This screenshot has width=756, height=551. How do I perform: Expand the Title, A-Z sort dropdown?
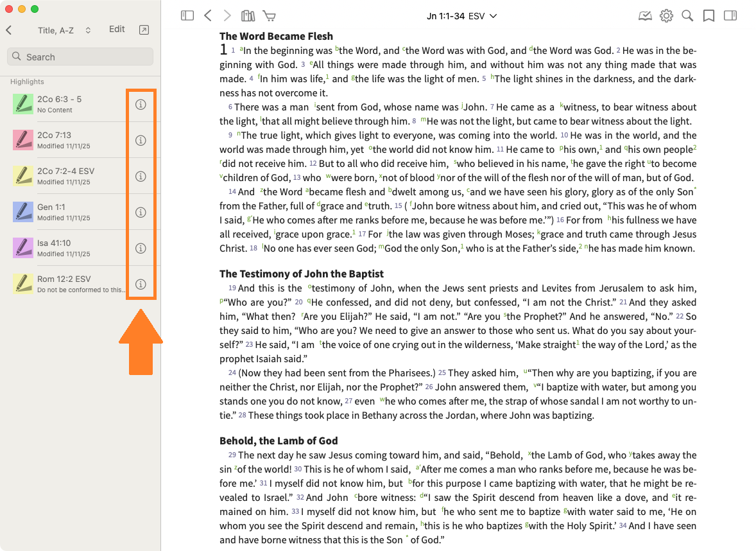(x=64, y=30)
